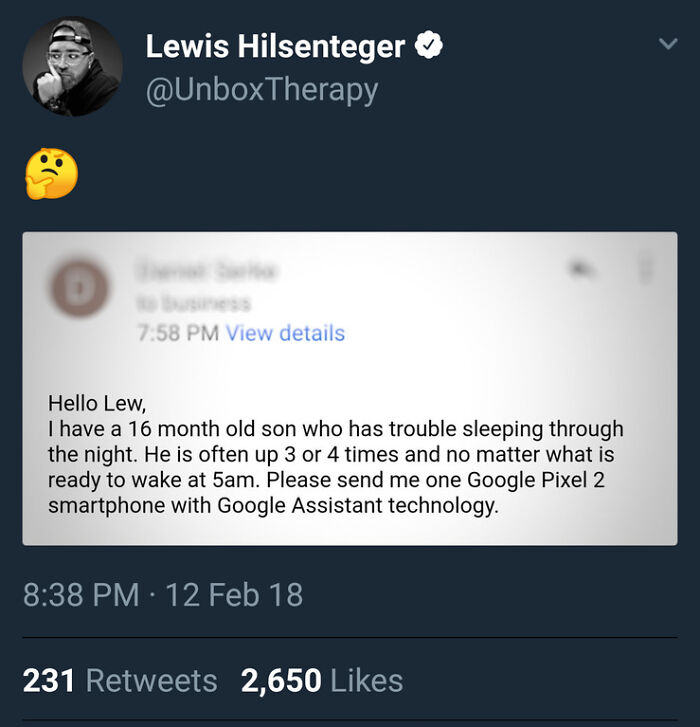The height and width of the screenshot is (727, 700).
Task: Go to the @UnboxTherapy handle
Action: (262, 90)
